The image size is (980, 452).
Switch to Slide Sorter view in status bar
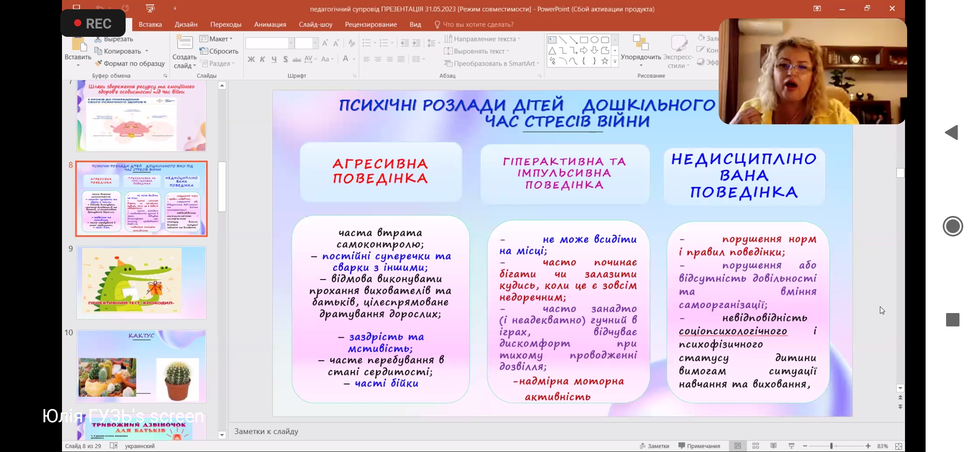(756, 446)
